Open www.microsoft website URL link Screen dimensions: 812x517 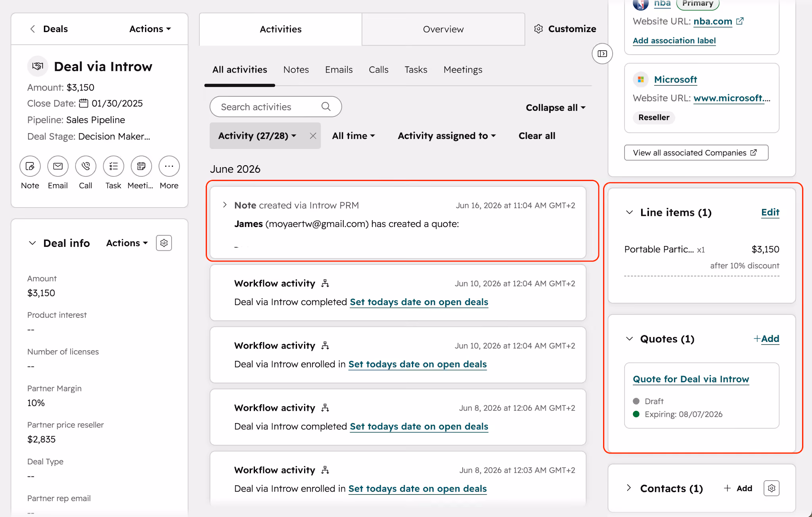coord(732,98)
